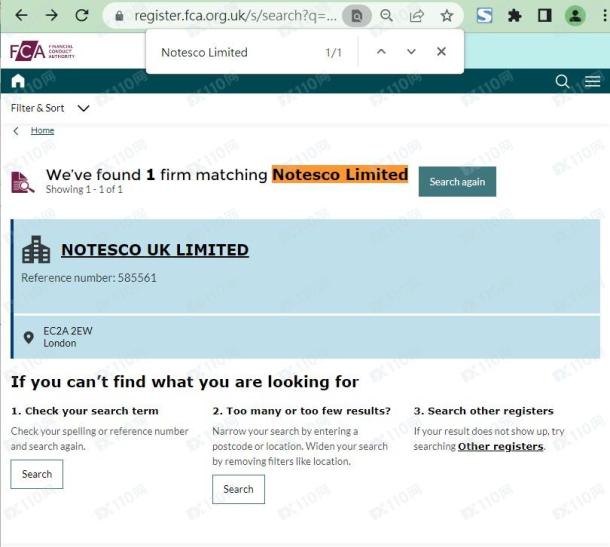
Task: Open NOTESCO UK LIMITED firm record
Action: click(155, 250)
